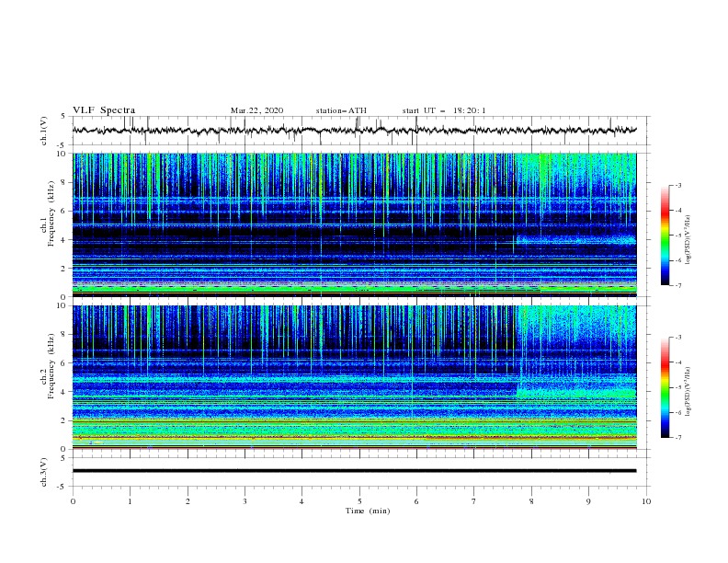The height and width of the screenshot is (563, 728).
Task: Click time axis tick label "1"
Action: click(x=130, y=501)
